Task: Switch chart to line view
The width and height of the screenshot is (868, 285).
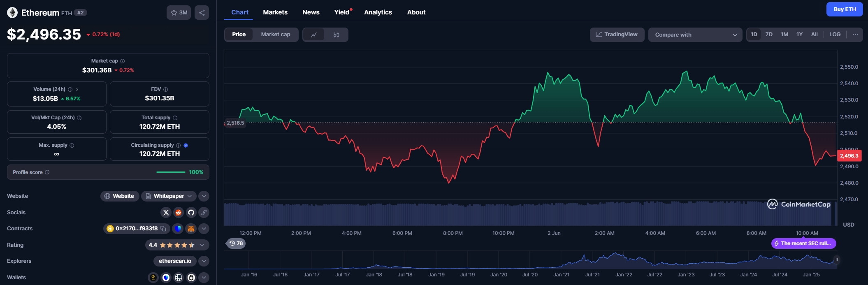Action: [314, 35]
